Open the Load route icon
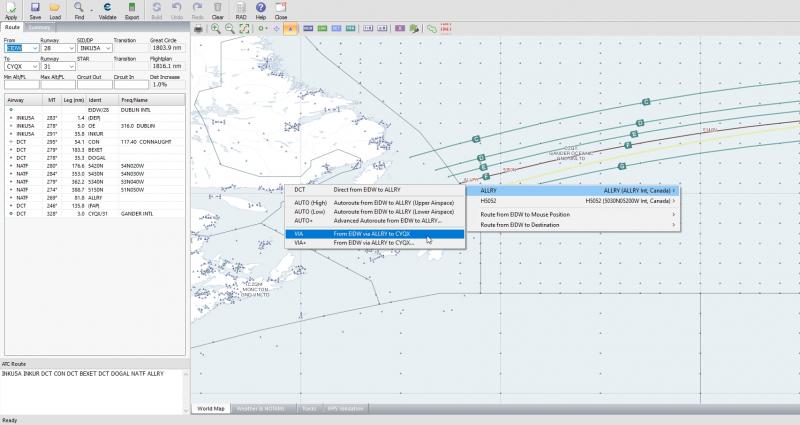The height and width of the screenshot is (425, 800). (x=55, y=10)
